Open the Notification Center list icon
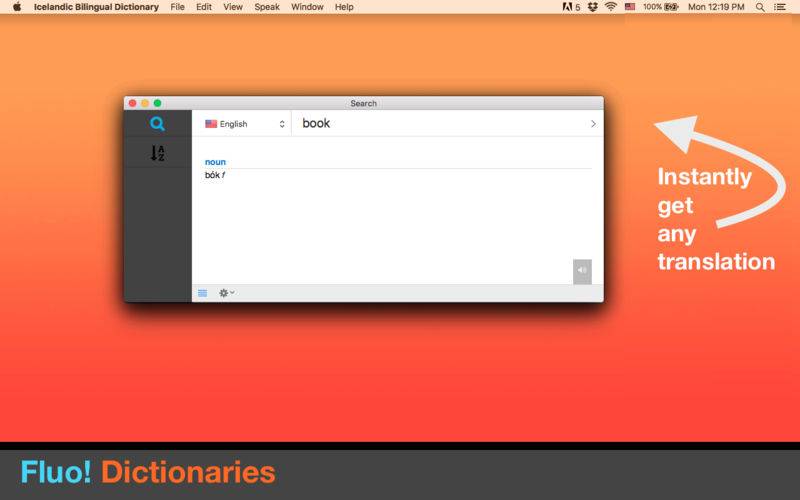 click(x=780, y=7)
